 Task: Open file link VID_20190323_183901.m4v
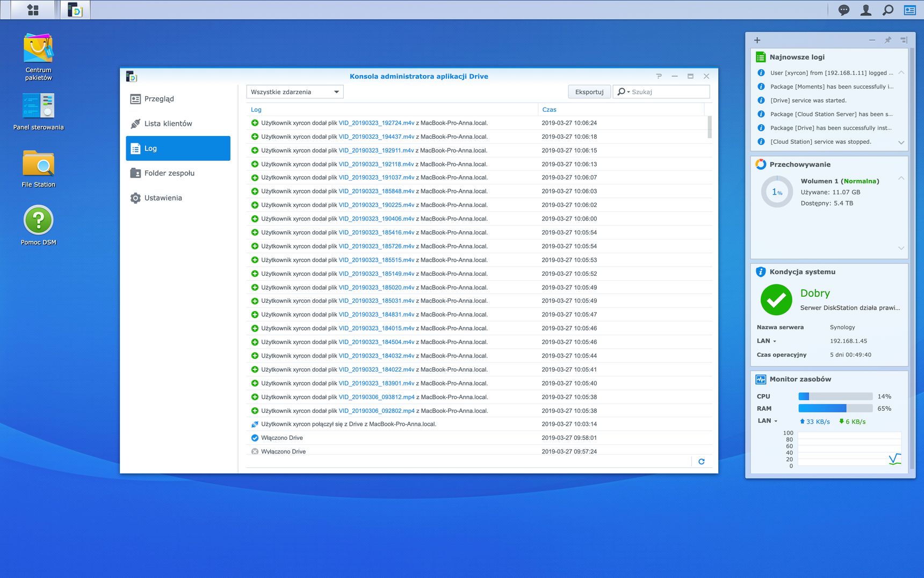click(x=377, y=383)
